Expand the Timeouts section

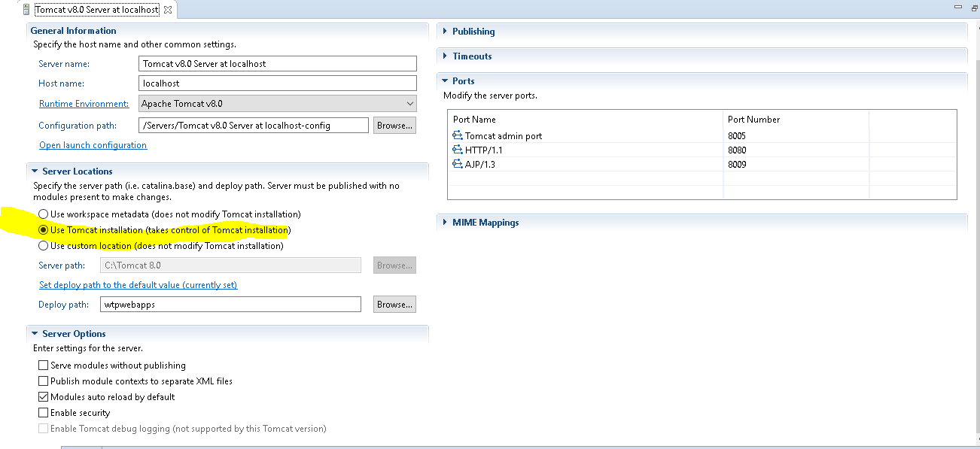tap(445, 56)
